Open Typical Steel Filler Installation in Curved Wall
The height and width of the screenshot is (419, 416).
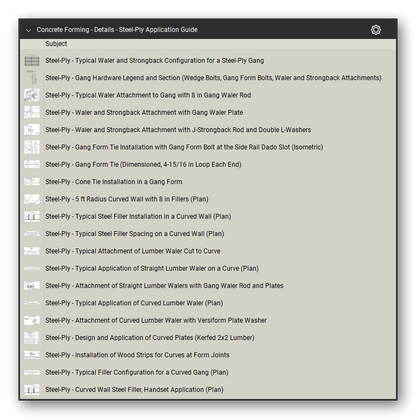pyautogui.click(x=138, y=217)
